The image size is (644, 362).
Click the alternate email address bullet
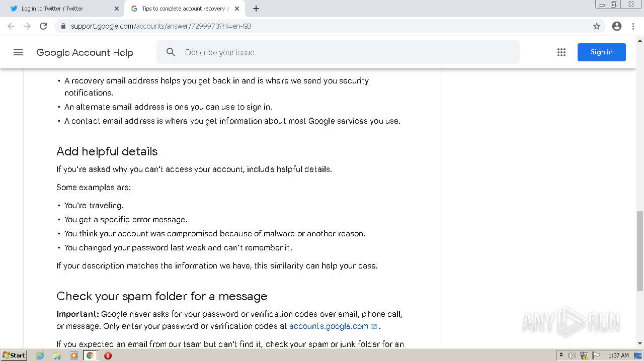168,107
